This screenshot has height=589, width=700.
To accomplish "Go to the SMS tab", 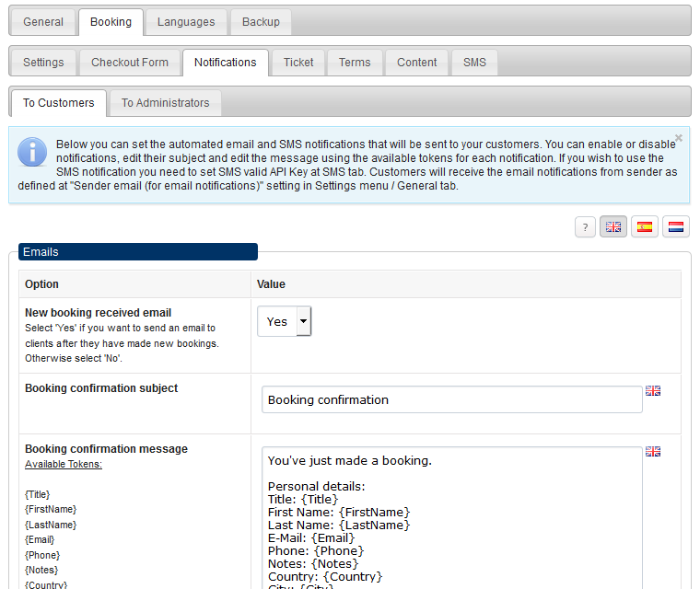I will pos(474,63).
